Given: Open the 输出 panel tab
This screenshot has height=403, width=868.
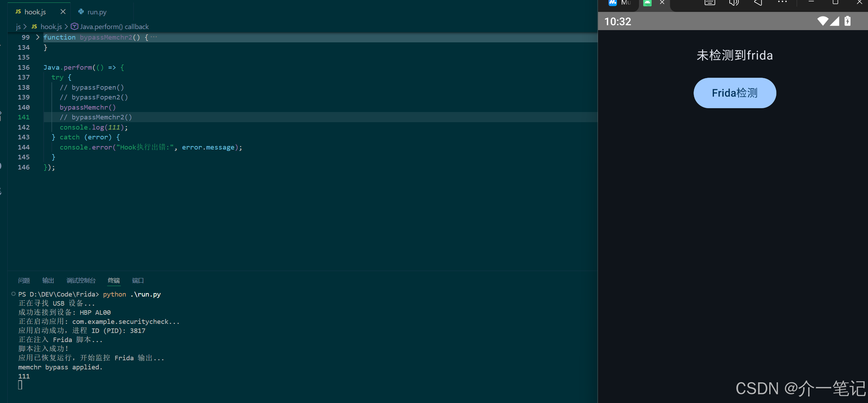Looking at the screenshot, I should (x=48, y=280).
